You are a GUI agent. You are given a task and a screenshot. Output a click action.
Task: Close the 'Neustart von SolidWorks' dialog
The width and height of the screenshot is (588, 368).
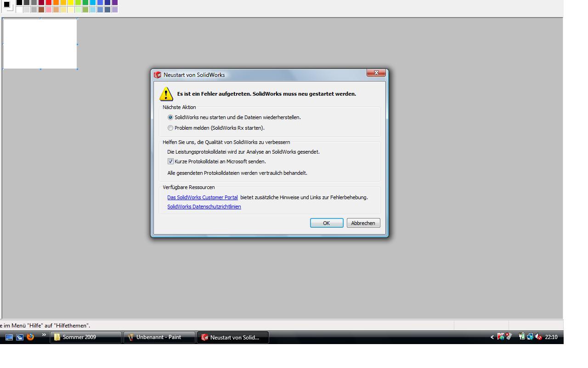click(376, 73)
